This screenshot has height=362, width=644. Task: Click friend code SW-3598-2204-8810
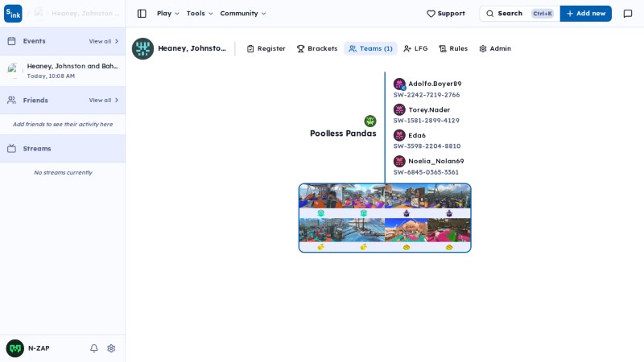pyautogui.click(x=427, y=146)
